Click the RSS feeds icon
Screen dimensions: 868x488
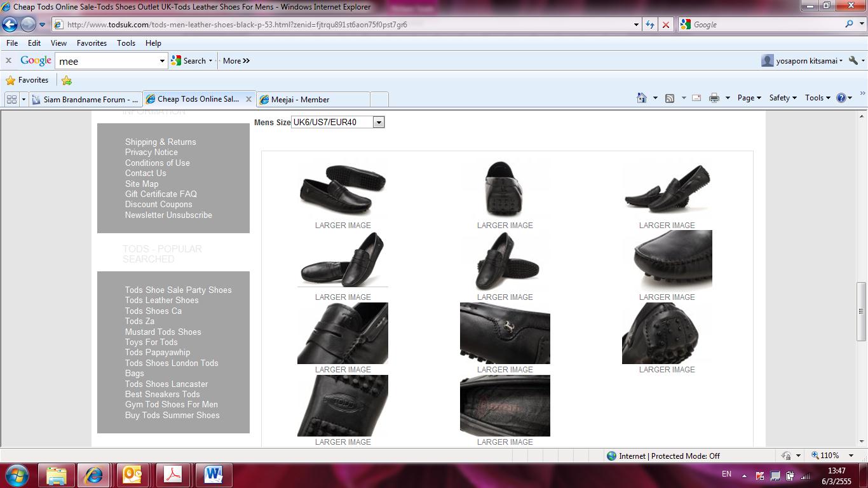coord(669,98)
